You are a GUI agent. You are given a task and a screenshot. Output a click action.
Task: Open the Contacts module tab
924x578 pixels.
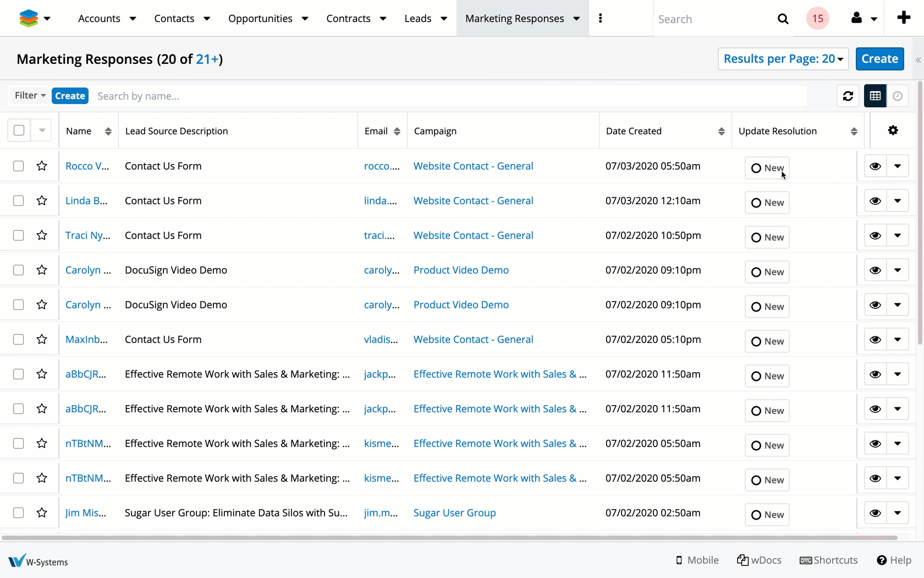click(x=174, y=19)
